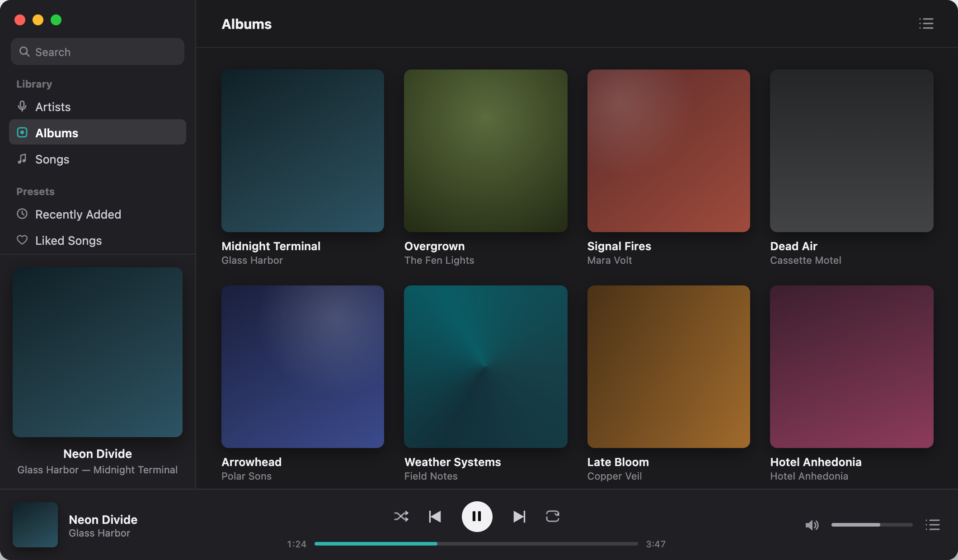Switch to list view in Albums header
This screenshot has height=560, width=958.
926,23
